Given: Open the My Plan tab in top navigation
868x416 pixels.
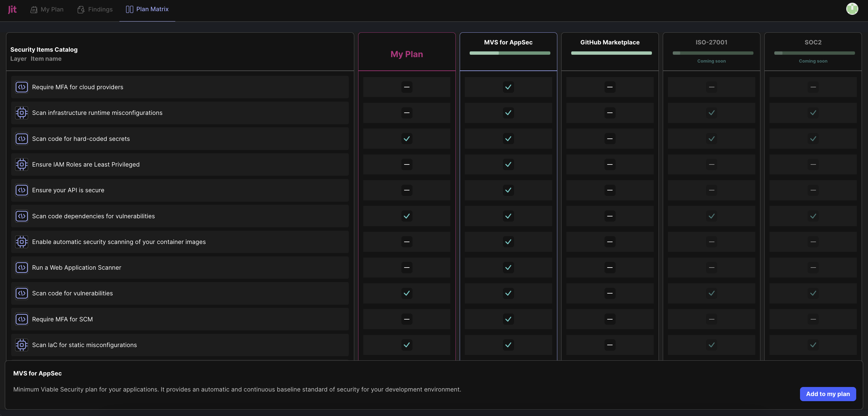Looking at the screenshot, I should (x=47, y=9).
